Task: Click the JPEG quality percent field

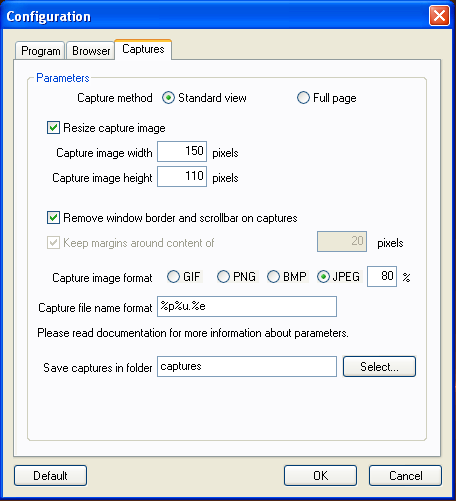Action: (x=382, y=276)
